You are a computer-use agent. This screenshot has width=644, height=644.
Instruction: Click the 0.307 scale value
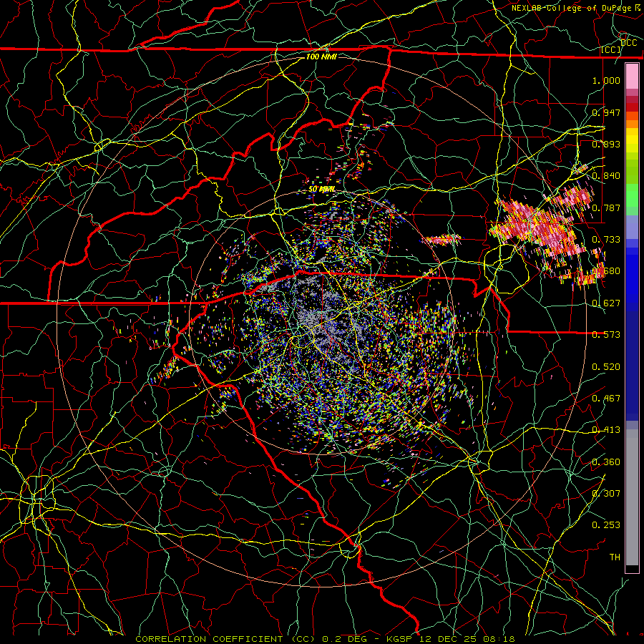pyautogui.click(x=606, y=493)
